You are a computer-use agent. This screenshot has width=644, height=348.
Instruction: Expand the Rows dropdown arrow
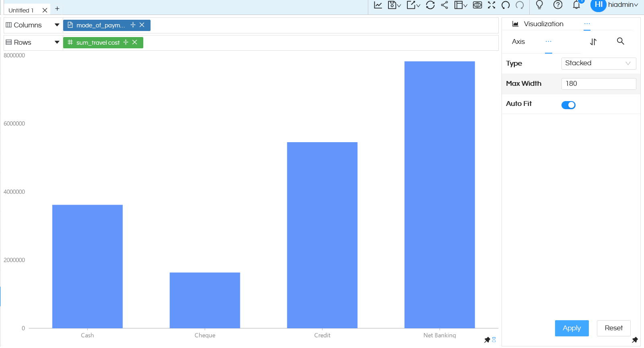pyautogui.click(x=57, y=42)
